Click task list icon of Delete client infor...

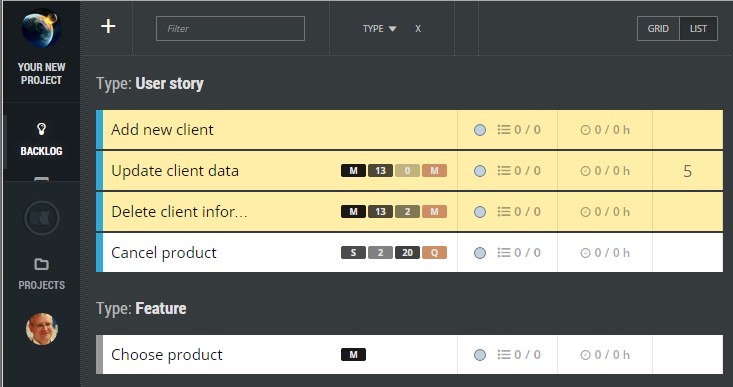[x=504, y=212]
